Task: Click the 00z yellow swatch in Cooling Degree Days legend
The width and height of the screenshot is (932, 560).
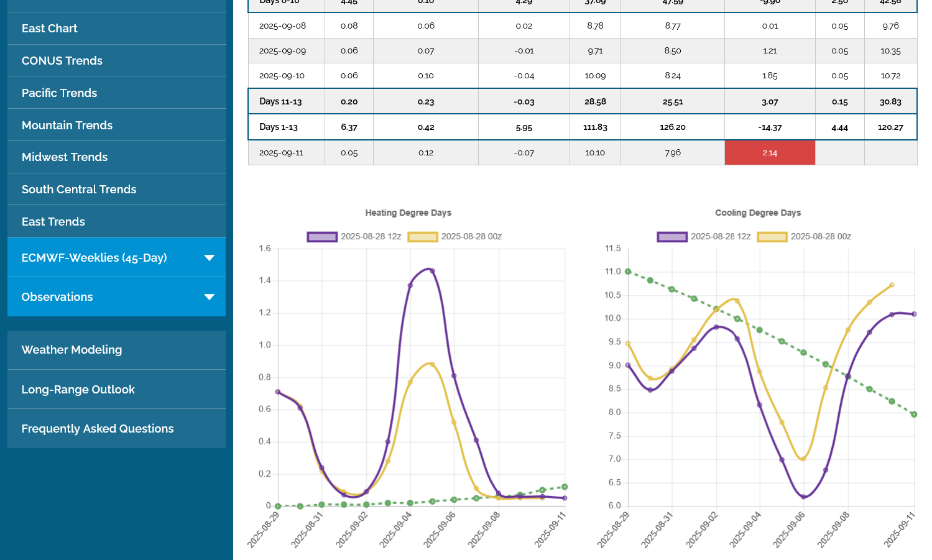Action: click(x=772, y=237)
